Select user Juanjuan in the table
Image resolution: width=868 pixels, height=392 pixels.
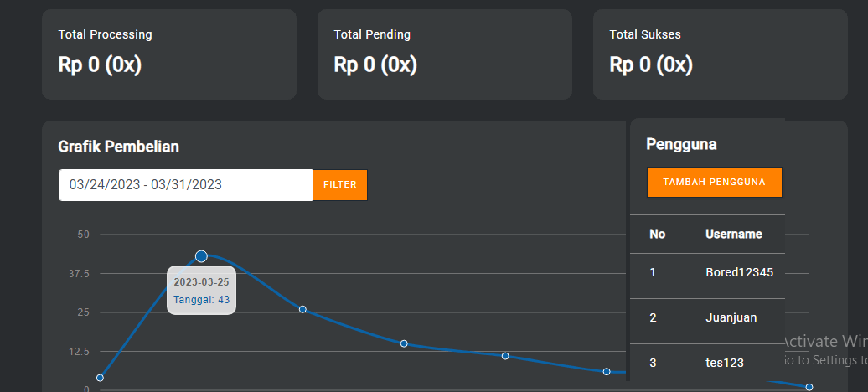(x=731, y=318)
